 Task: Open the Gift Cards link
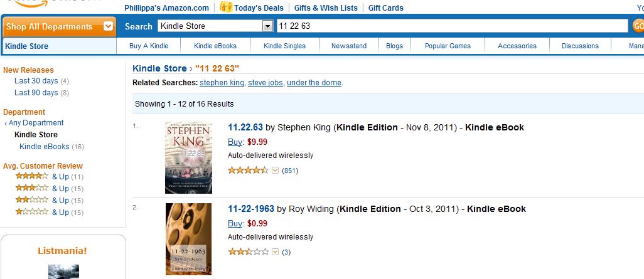pyautogui.click(x=386, y=8)
